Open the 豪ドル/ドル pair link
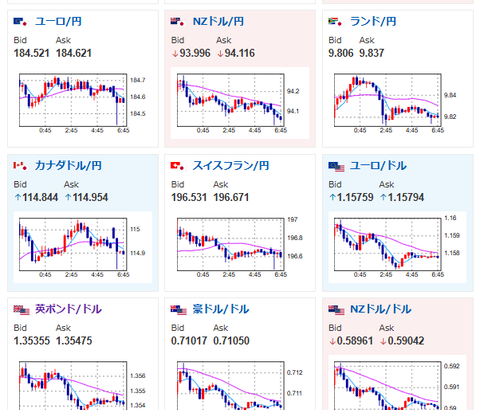Image resolution: width=480 pixels, height=410 pixels. [x=221, y=309]
